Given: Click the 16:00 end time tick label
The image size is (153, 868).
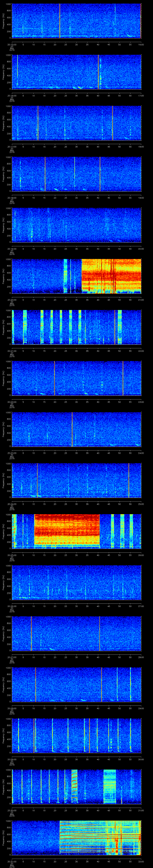Looking at the screenshot, I should 141,44.
